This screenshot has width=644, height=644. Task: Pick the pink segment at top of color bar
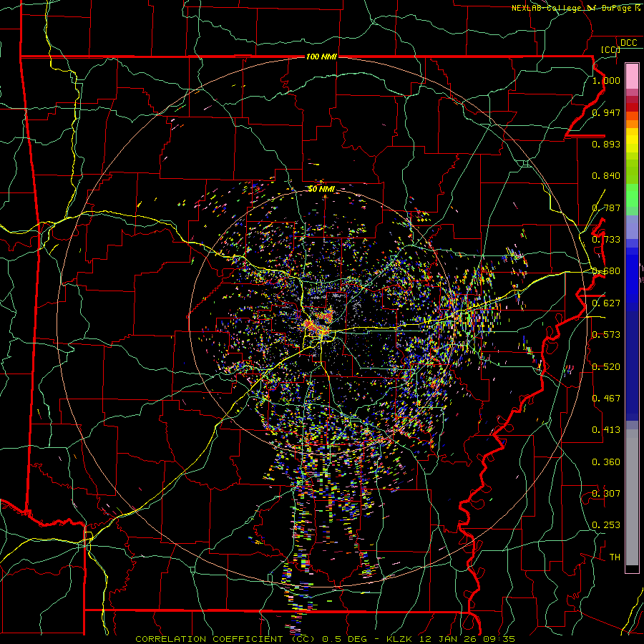(x=632, y=77)
